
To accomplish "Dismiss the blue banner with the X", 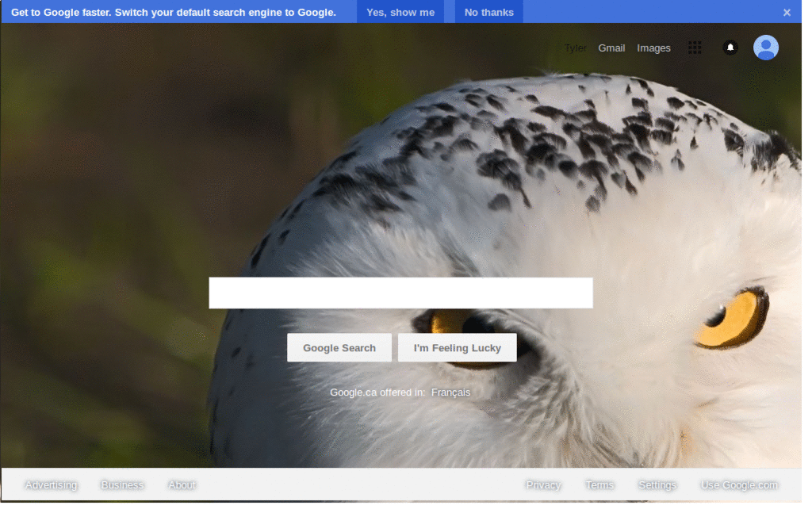I will 787,11.
